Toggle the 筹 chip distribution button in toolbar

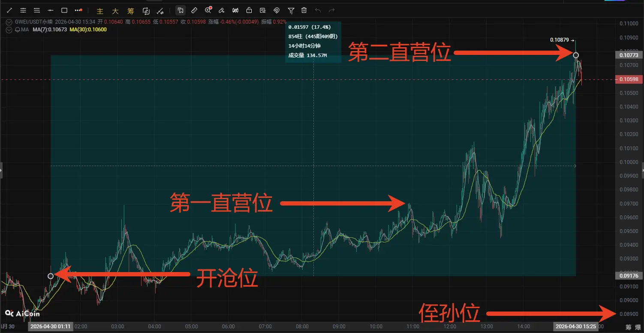[x=130, y=11]
